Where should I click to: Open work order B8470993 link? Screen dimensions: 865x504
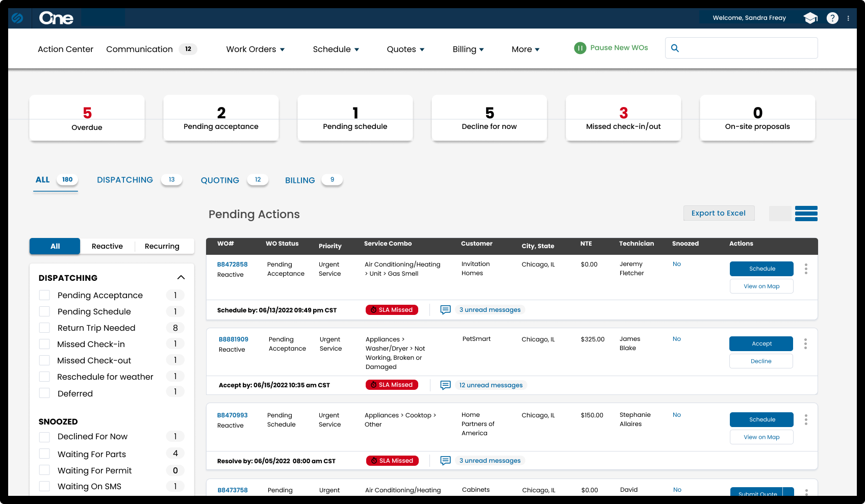click(233, 415)
